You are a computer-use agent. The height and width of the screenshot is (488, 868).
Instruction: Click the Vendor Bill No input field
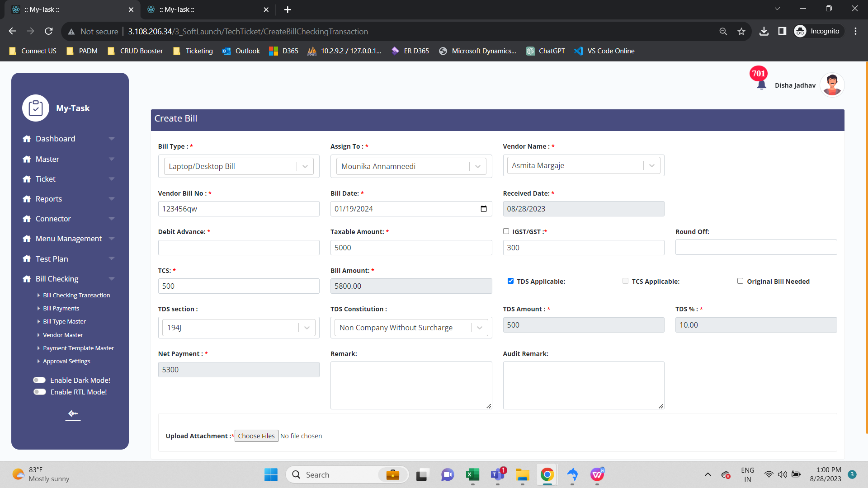[x=239, y=209]
